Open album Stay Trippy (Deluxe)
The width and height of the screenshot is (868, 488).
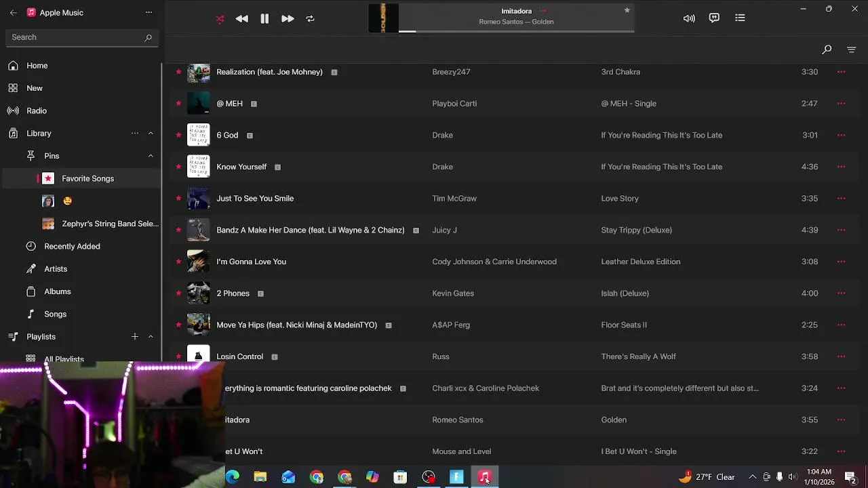tap(636, 230)
